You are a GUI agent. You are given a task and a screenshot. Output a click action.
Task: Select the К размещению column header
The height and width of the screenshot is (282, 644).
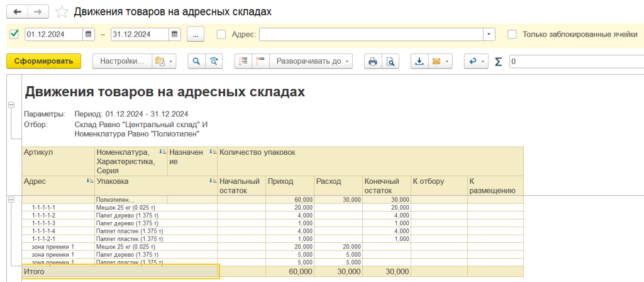[x=496, y=186]
